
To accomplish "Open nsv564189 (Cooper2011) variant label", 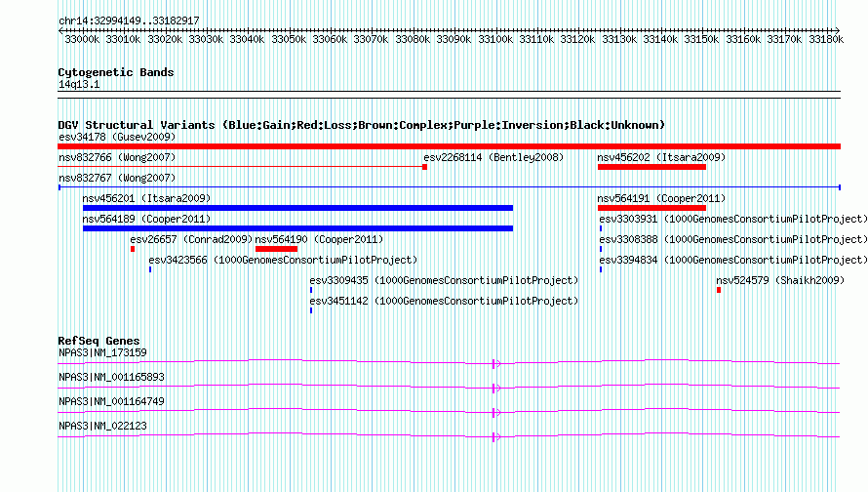I will pos(146,219).
